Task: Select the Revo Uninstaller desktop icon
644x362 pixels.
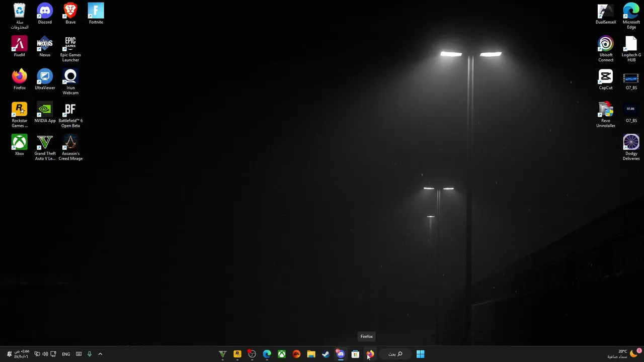Action: point(606,115)
